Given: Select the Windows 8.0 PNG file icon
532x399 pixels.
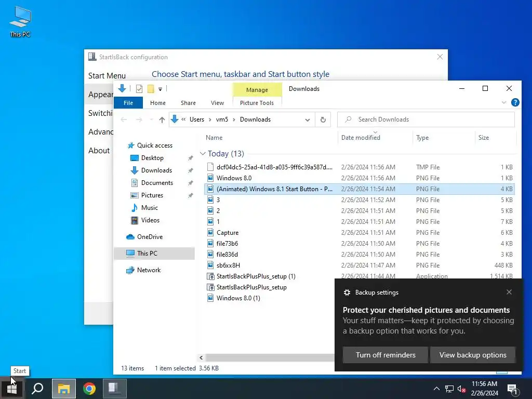Looking at the screenshot, I should click(x=210, y=178).
